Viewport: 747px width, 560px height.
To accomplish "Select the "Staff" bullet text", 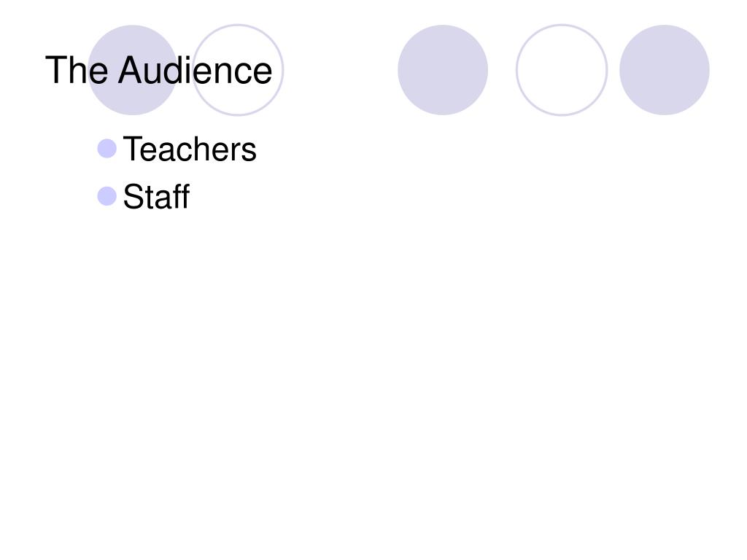I will [x=156, y=196].
